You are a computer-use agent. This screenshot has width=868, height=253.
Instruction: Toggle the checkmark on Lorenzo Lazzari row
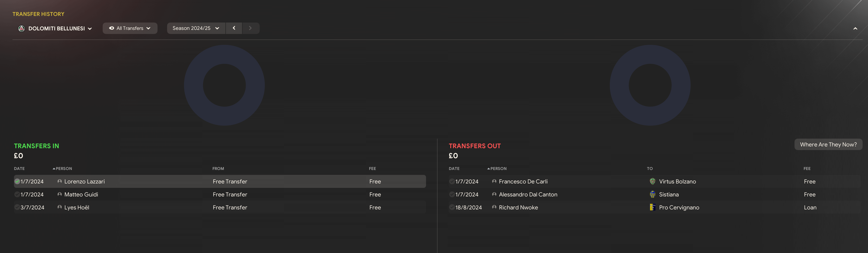tap(17, 181)
